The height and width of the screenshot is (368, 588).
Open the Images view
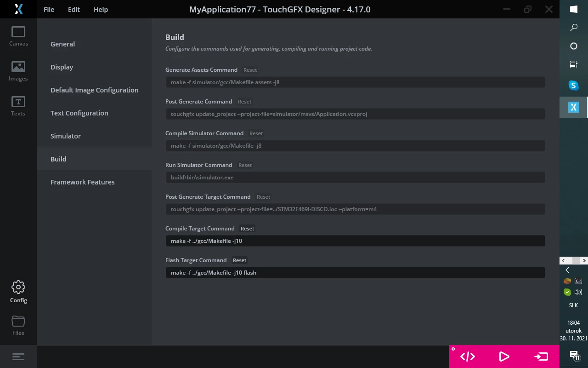click(18, 71)
